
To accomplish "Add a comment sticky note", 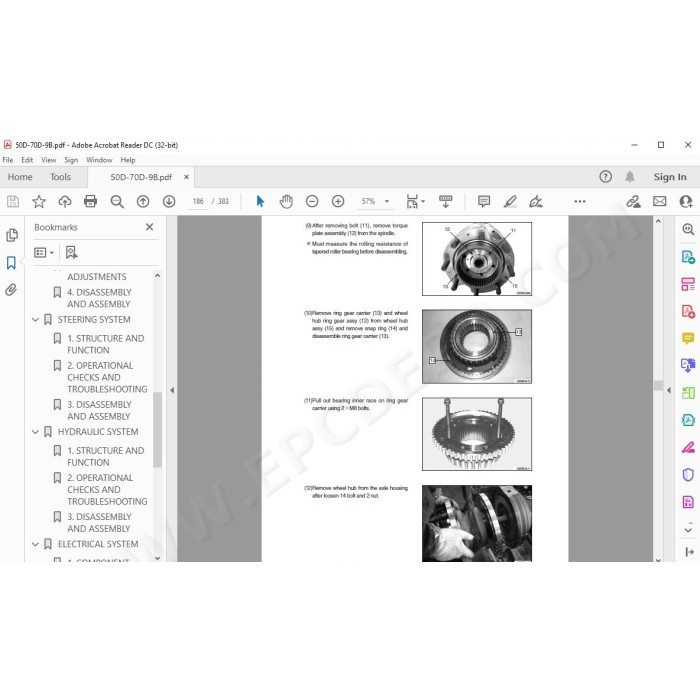I will pos(484,201).
